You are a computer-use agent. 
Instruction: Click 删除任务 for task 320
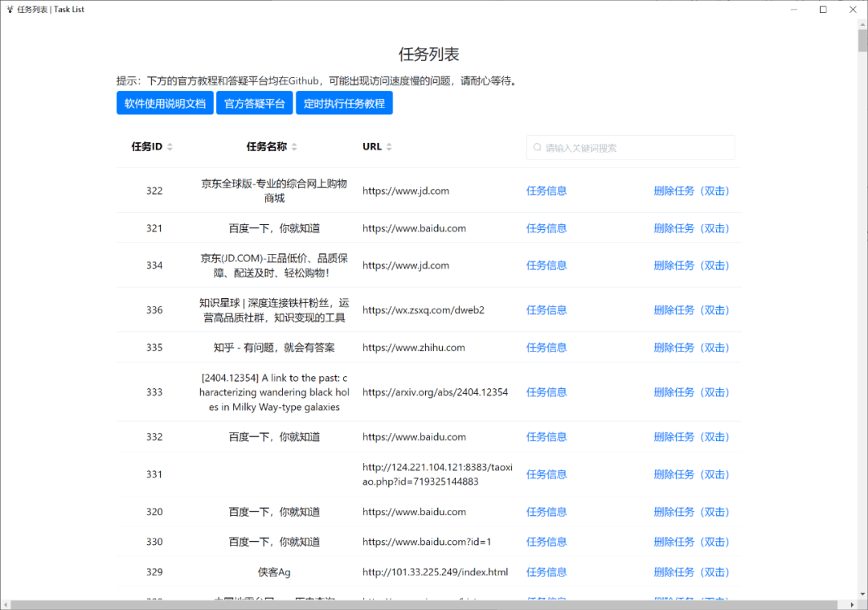click(691, 513)
